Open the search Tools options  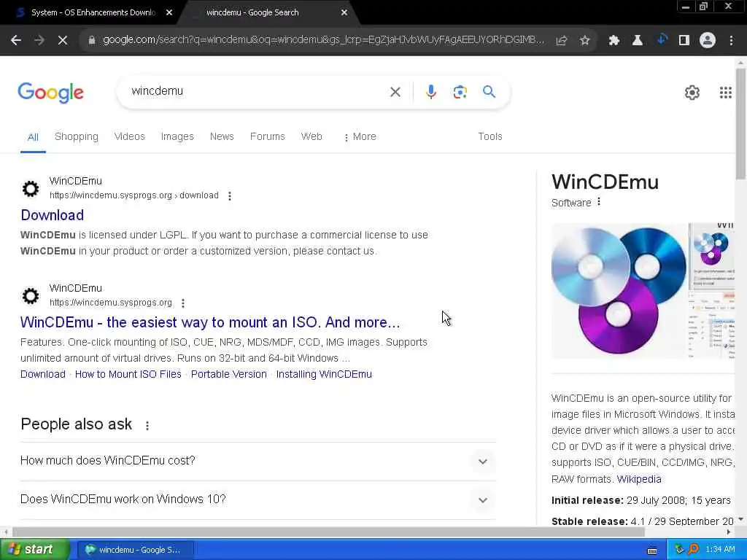[x=489, y=136]
